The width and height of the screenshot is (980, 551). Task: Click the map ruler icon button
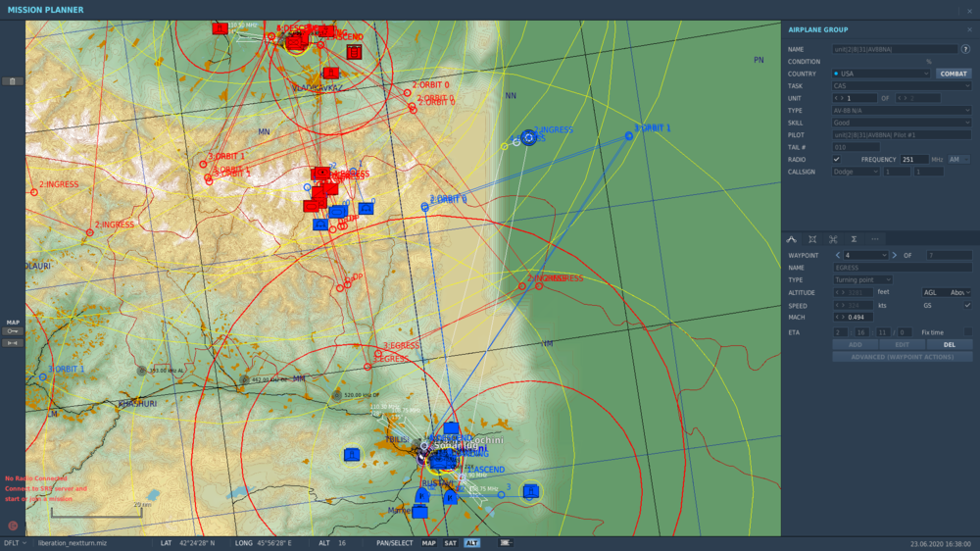pyautogui.click(x=13, y=343)
